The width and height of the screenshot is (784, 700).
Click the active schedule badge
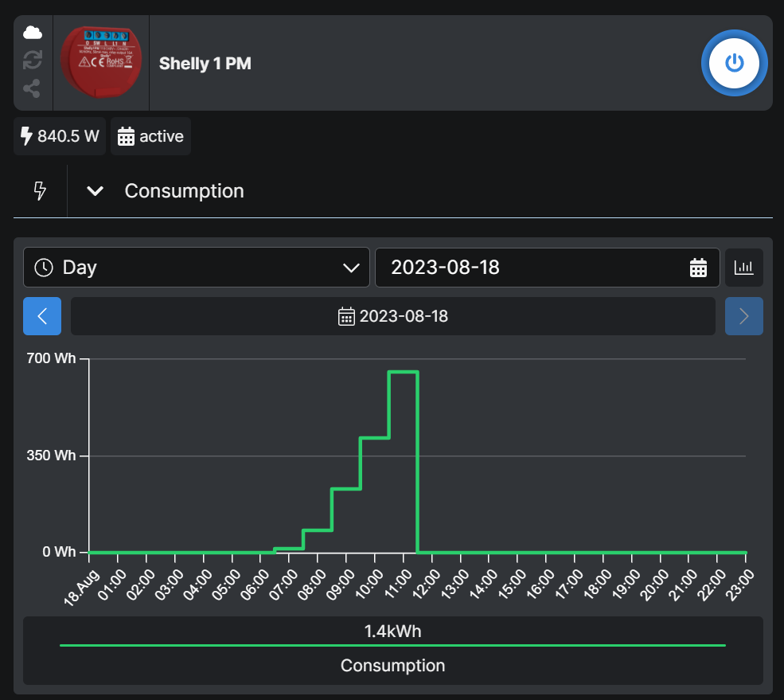(x=150, y=136)
